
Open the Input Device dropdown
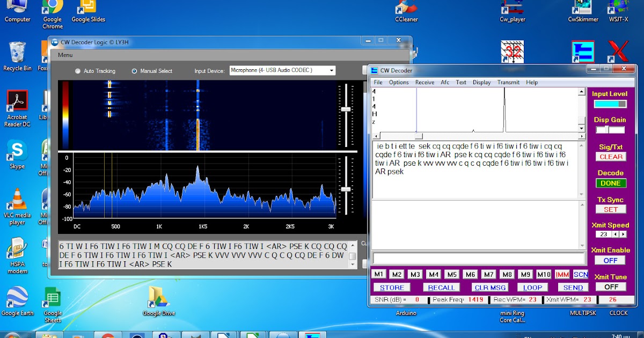[331, 70]
